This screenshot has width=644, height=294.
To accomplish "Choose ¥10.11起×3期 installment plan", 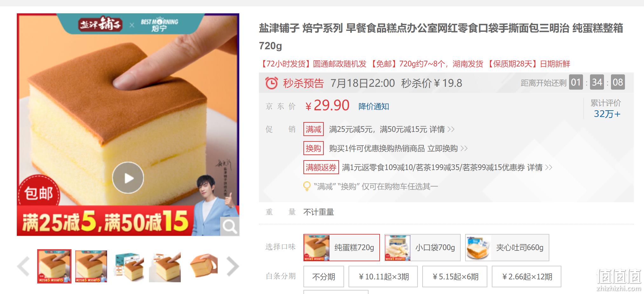I will pyautogui.click(x=383, y=277).
